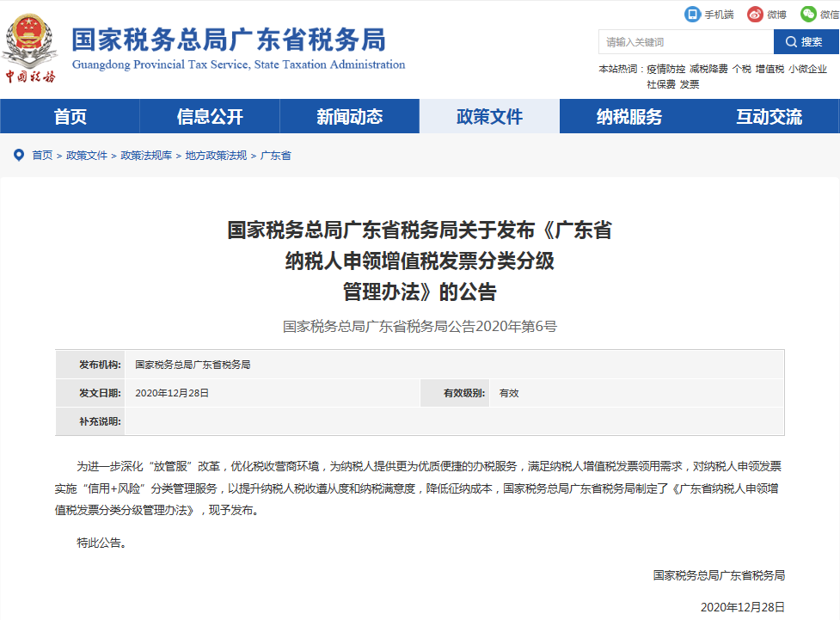Click hot word 发票
The width and height of the screenshot is (840, 620).
(x=690, y=84)
